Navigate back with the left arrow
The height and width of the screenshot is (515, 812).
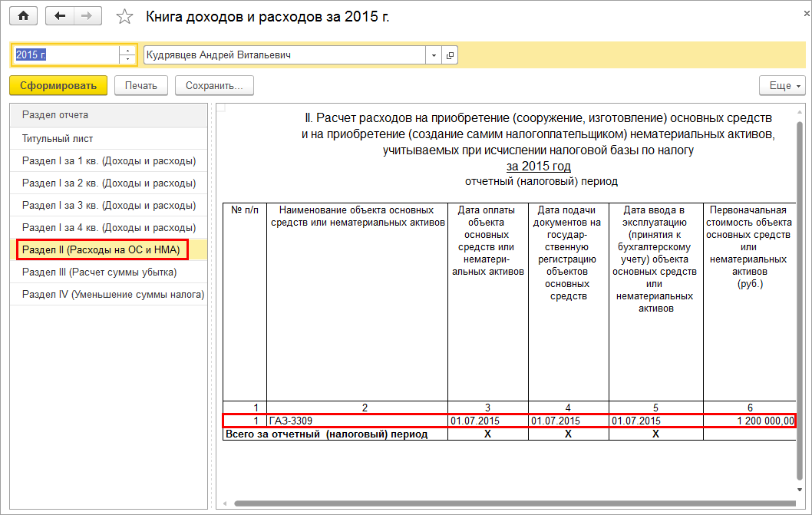(x=60, y=16)
